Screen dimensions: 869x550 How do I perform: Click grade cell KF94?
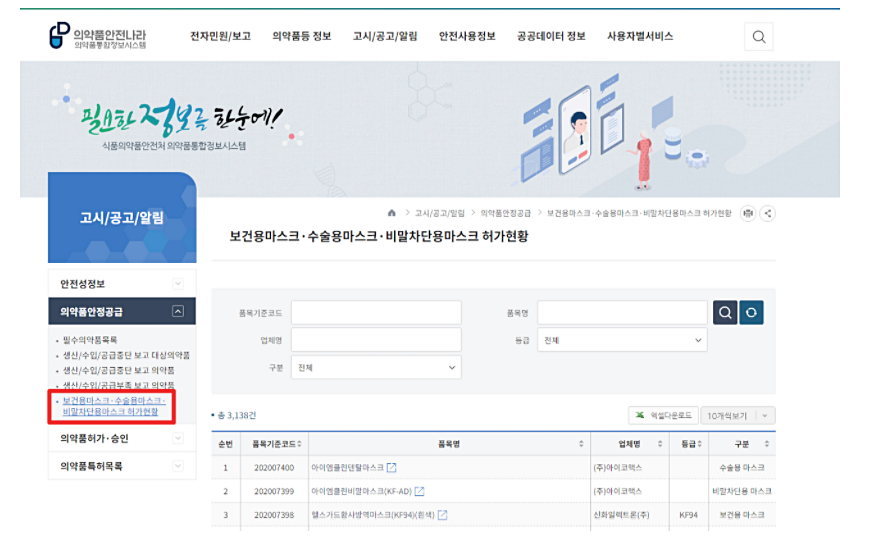coord(688,515)
